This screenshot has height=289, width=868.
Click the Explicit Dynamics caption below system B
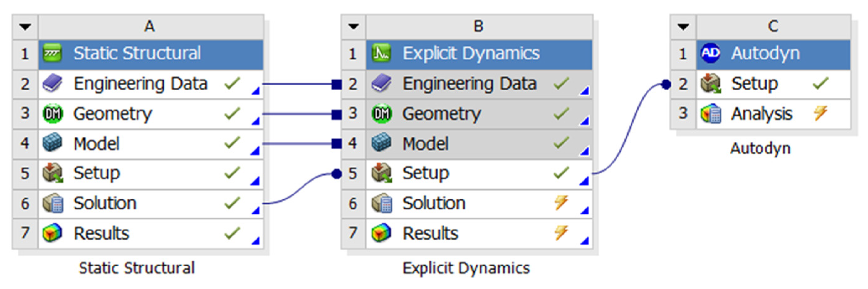click(466, 268)
